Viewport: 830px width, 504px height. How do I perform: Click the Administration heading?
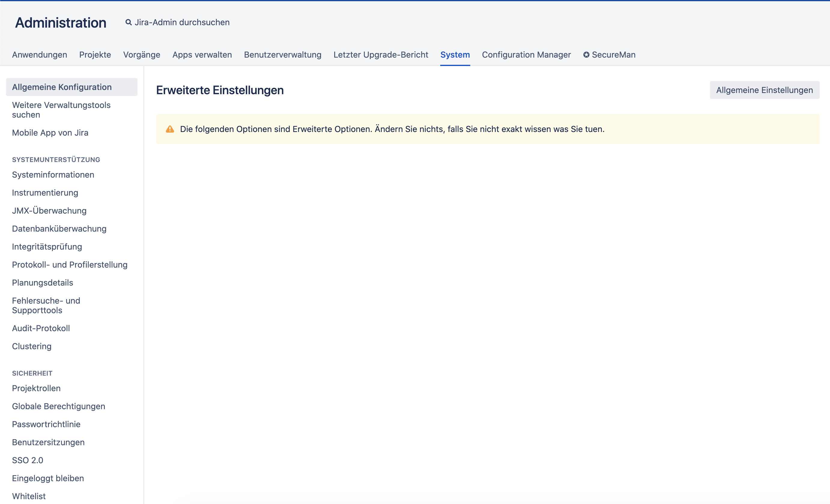(x=61, y=22)
